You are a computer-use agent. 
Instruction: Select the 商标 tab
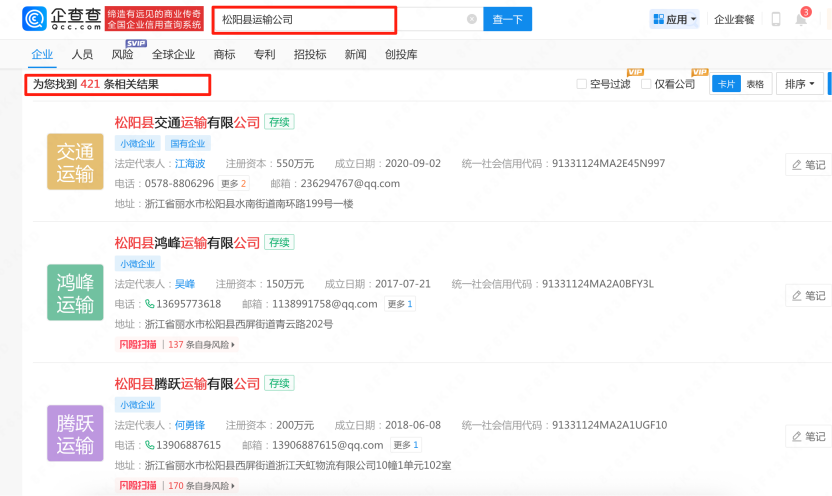(224, 54)
